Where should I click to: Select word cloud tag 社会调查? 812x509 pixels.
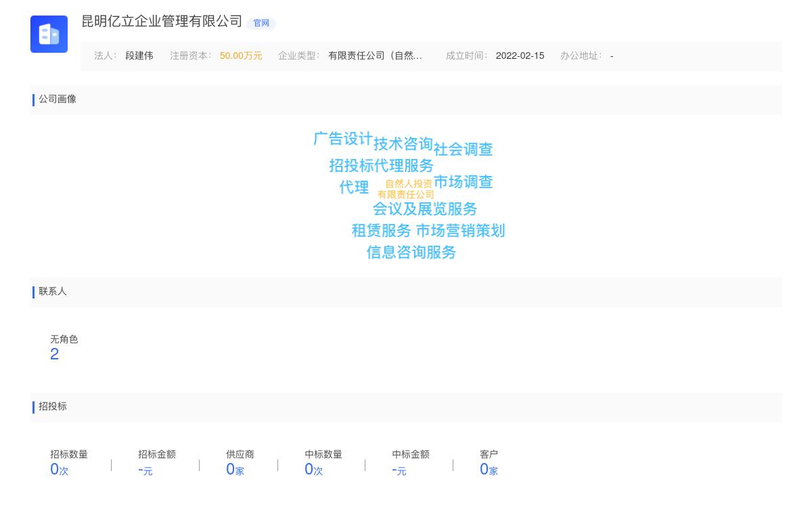pyautogui.click(x=464, y=150)
